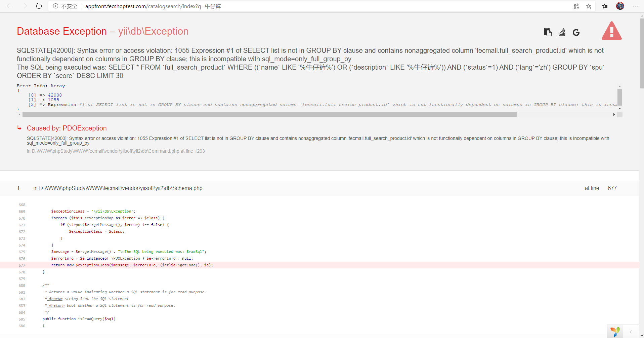The image size is (644, 338).
Task: View the 不安全 site security info
Action: (x=65, y=6)
